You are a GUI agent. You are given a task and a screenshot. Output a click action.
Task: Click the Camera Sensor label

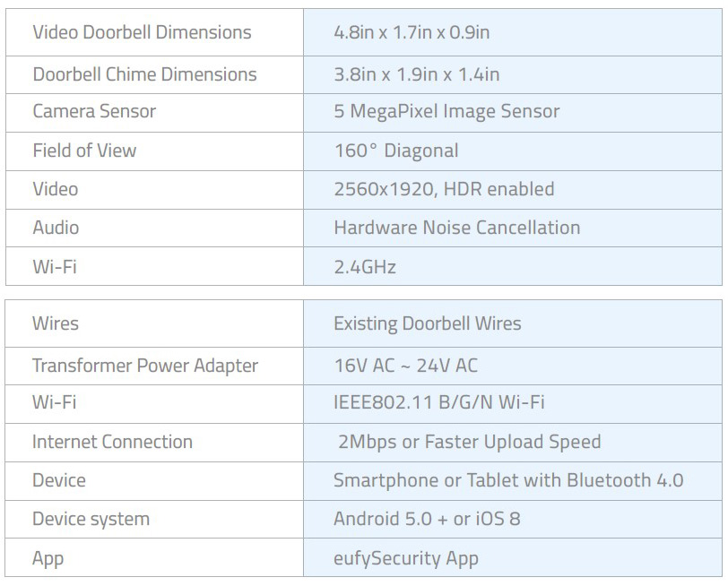(x=94, y=111)
